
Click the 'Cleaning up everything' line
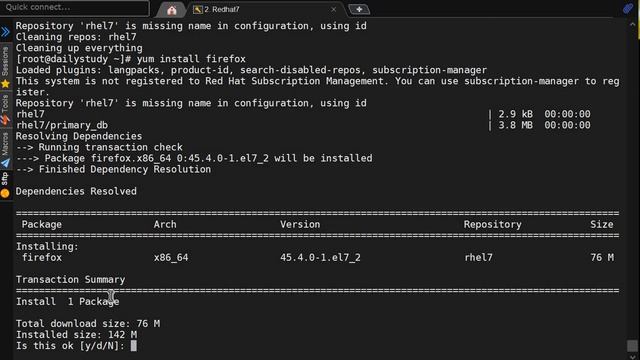click(79, 48)
